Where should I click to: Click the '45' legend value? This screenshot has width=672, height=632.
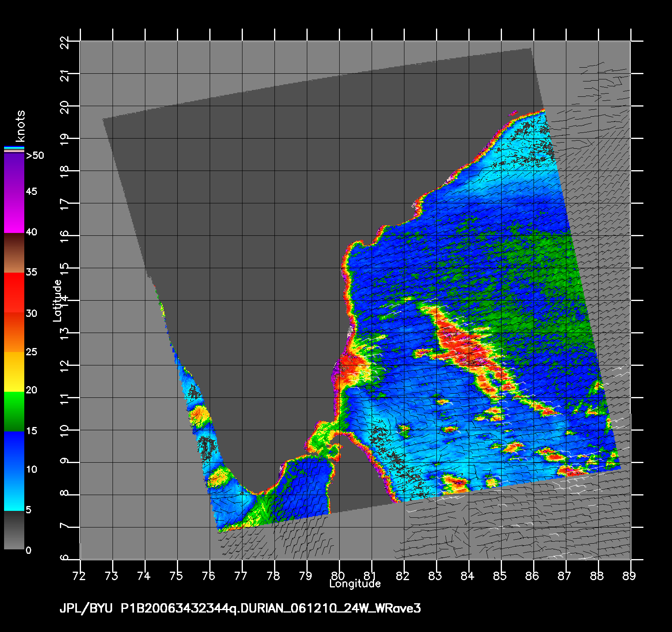point(31,191)
